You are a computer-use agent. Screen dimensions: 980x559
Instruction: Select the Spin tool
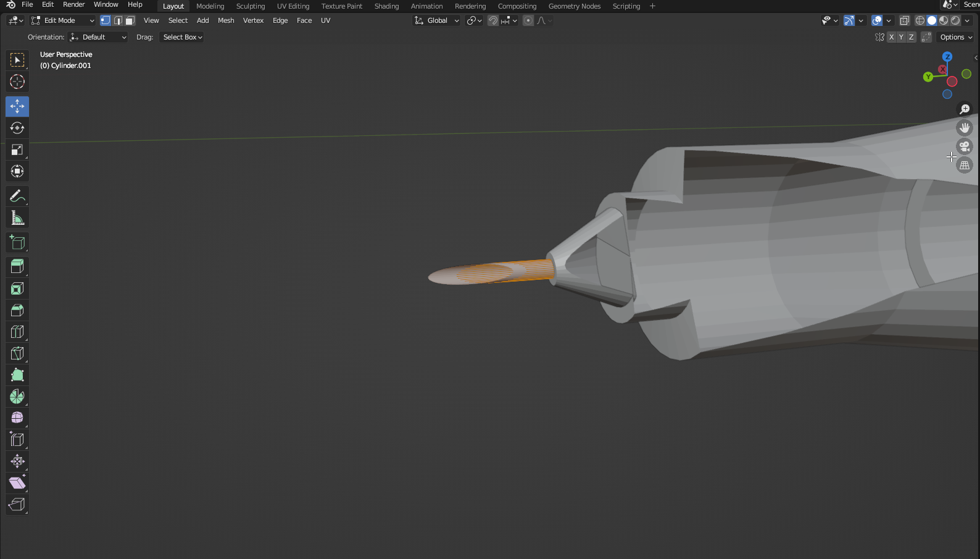click(17, 397)
